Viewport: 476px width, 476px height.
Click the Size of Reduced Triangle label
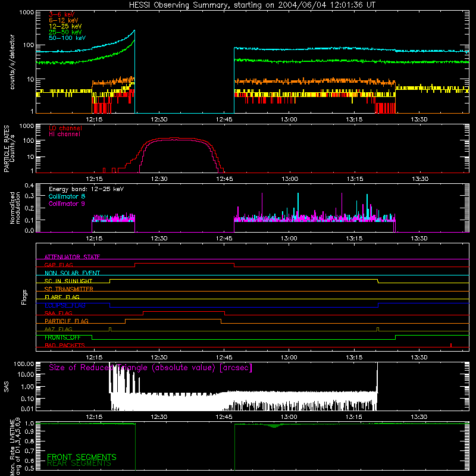pyautogui.click(x=151, y=368)
